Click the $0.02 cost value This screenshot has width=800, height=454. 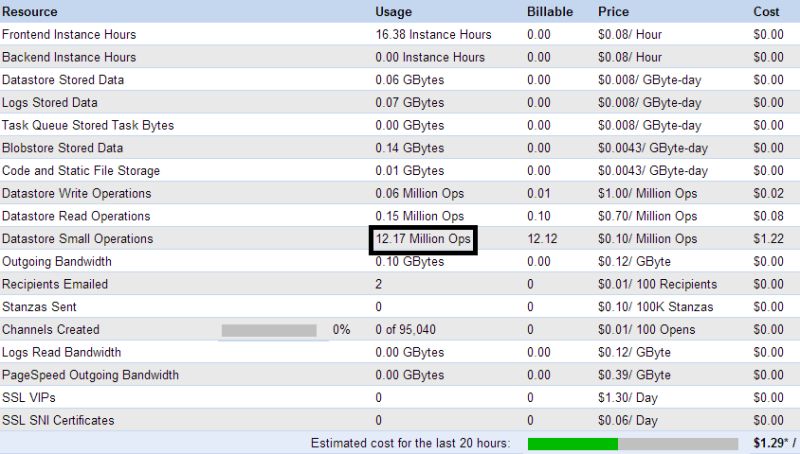click(768, 193)
